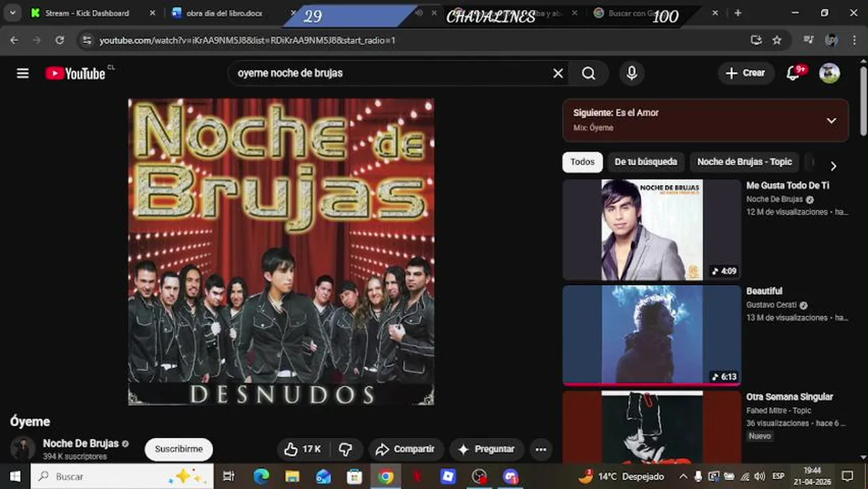Open YouTube notifications bell
868x489 pixels.
coord(793,73)
